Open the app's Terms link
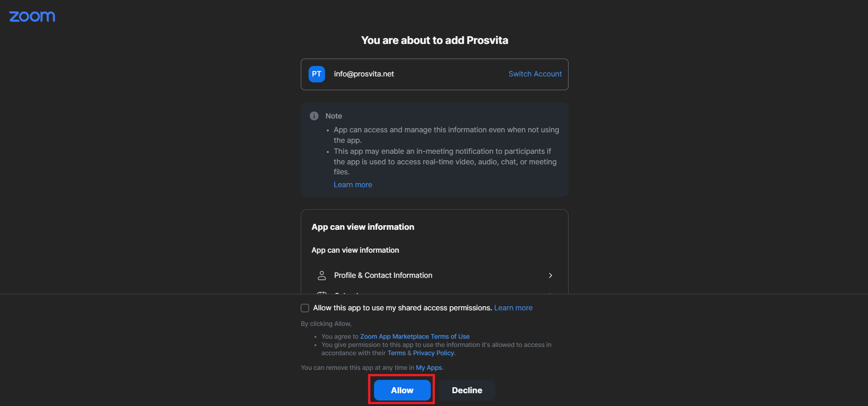Viewport: 868px width, 406px height. [x=396, y=353]
